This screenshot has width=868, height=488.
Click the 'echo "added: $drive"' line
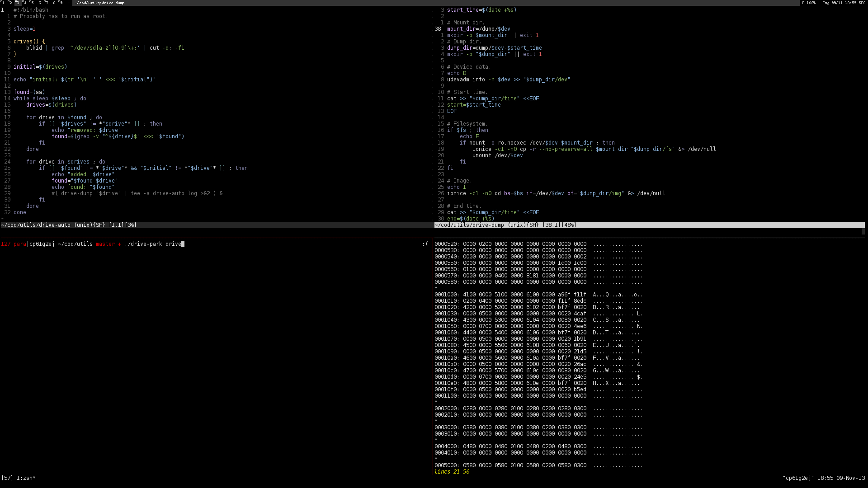[83, 174]
